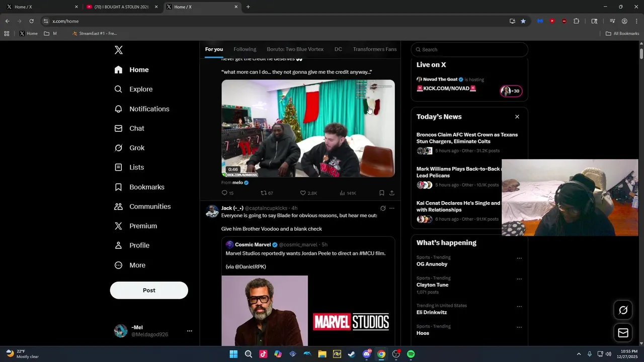Play the 0:46 video in the post
The width and height of the screenshot is (644, 362).
click(308, 128)
